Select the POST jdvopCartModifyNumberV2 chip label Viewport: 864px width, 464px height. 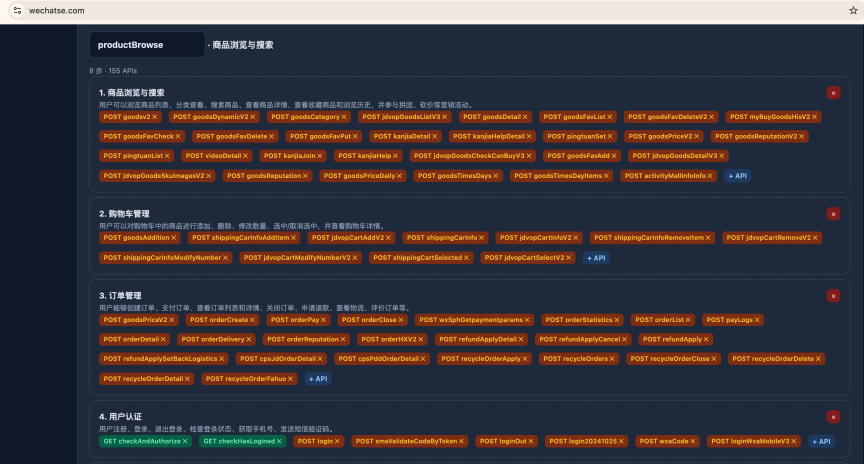[x=297, y=258]
